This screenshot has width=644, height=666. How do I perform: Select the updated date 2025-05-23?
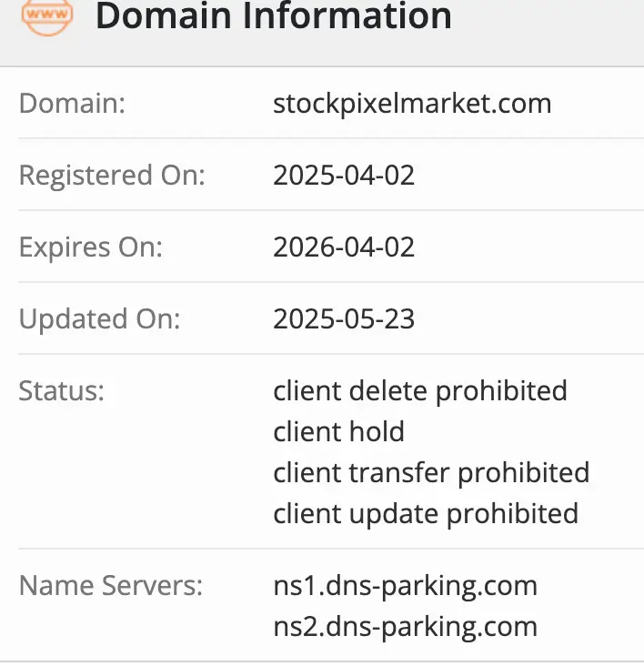coord(344,318)
